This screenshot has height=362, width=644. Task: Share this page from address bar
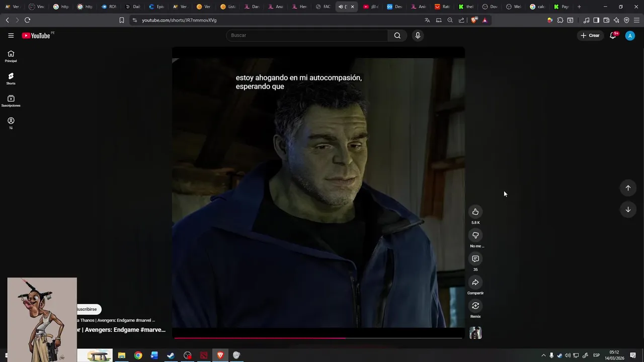461,20
